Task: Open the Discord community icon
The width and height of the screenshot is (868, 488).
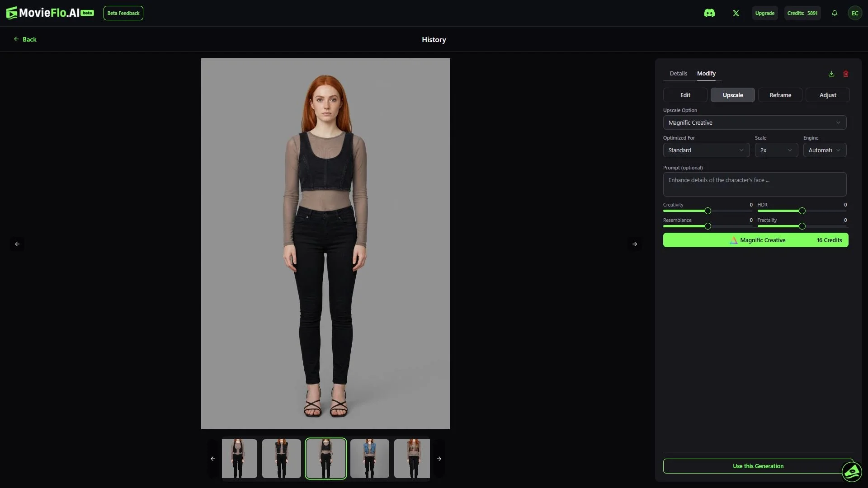Action: [x=709, y=13]
